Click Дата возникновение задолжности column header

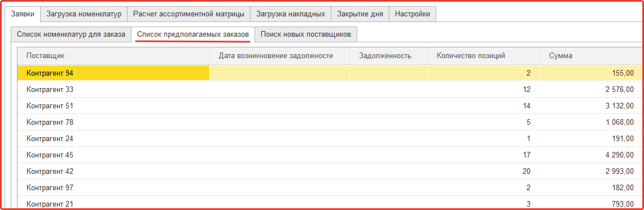coord(280,56)
